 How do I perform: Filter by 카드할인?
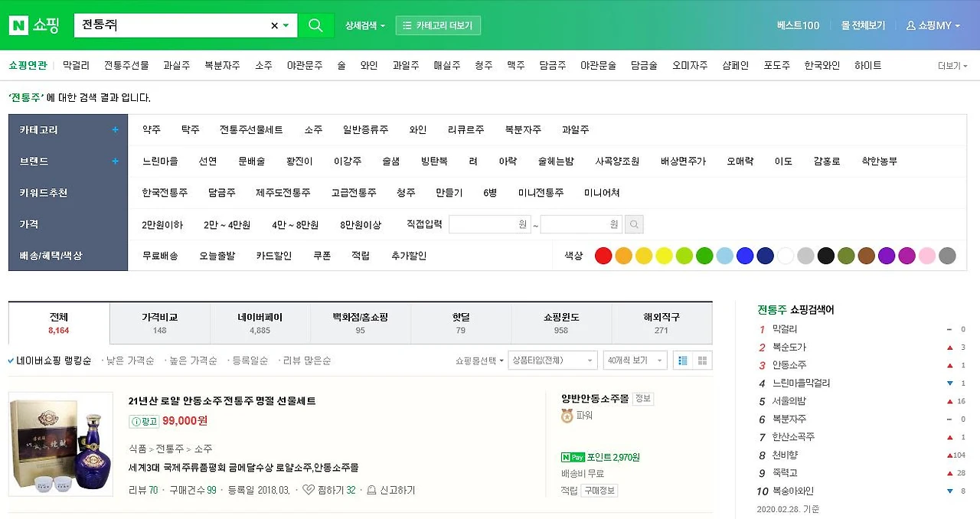point(274,256)
